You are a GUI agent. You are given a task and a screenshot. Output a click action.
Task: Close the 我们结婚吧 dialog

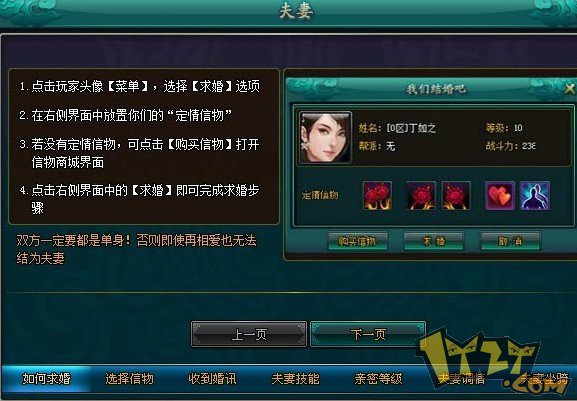tap(570, 89)
